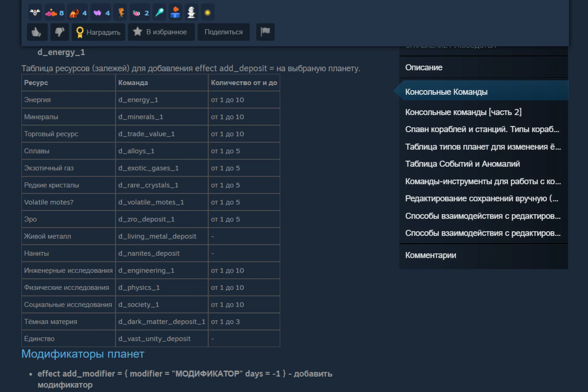Open the Описание section in guide index
This screenshot has height=392, width=588.
[424, 68]
